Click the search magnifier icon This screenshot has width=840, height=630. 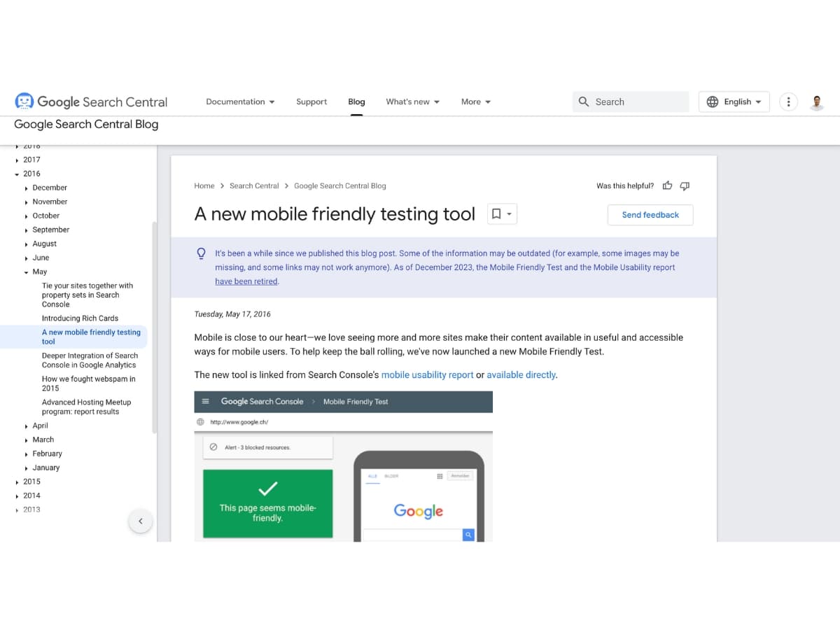[584, 101]
